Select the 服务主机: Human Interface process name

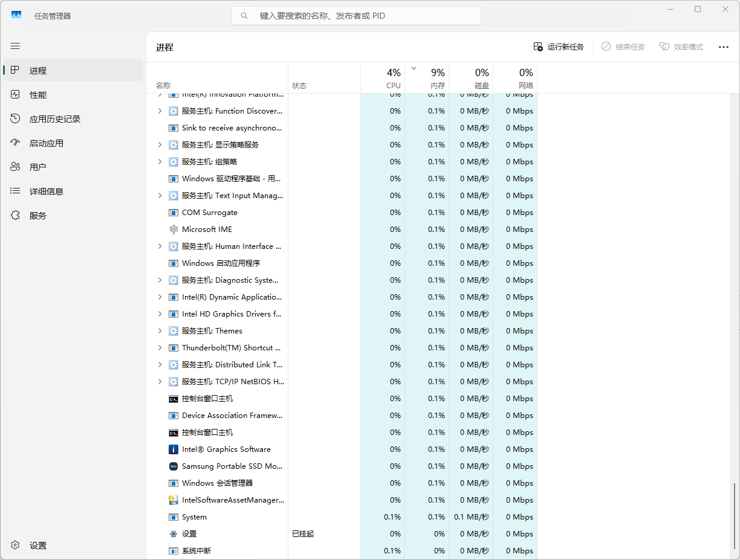click(232, 246)
